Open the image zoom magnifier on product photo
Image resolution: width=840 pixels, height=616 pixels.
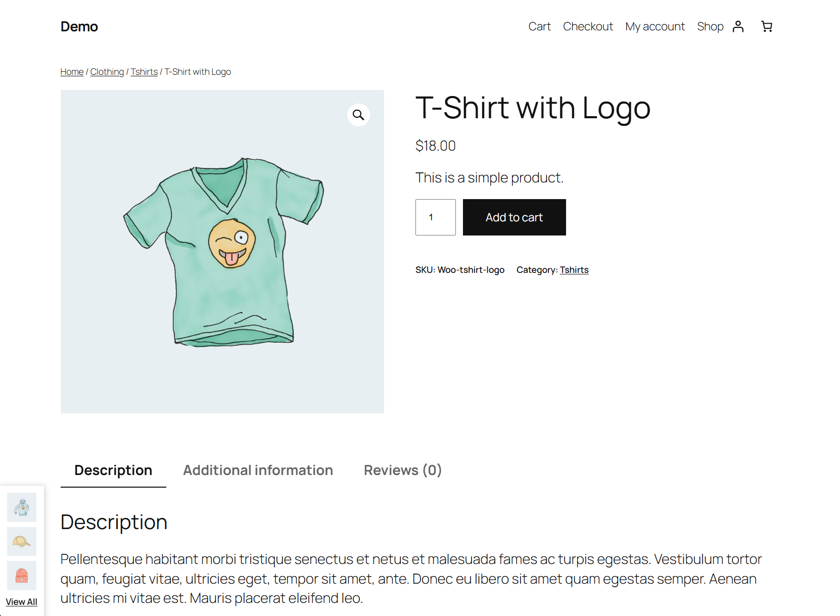click(358, 115)
